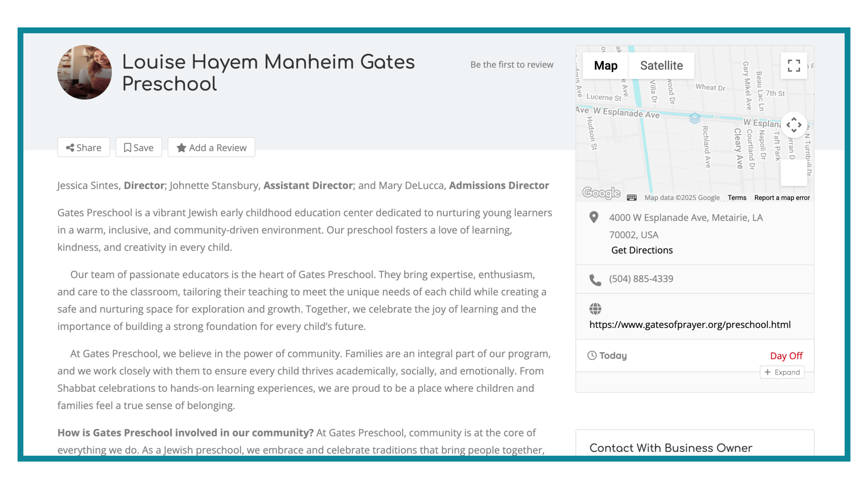Image resolution: width=868 pixels, height=489 pixels.
Task: Click the clock icon beside Today
Action: coord(592,356)
